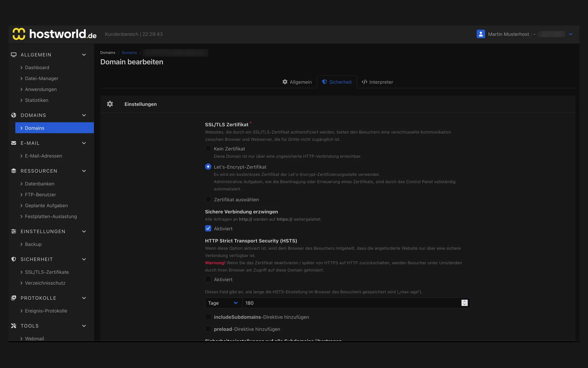The image size is (588, 368).
Task: Open Ereignis-Protokolle in the sidebar
Action: pos(46,311)
